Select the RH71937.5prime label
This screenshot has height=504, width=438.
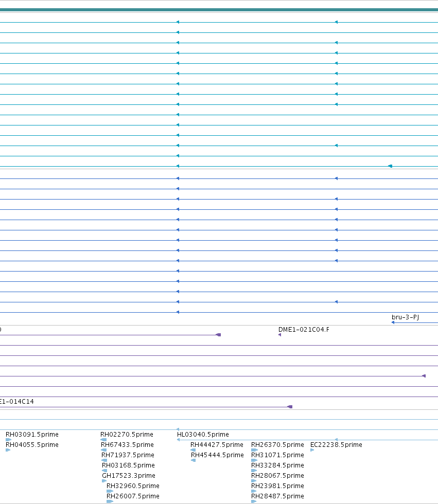pos(128,455)
